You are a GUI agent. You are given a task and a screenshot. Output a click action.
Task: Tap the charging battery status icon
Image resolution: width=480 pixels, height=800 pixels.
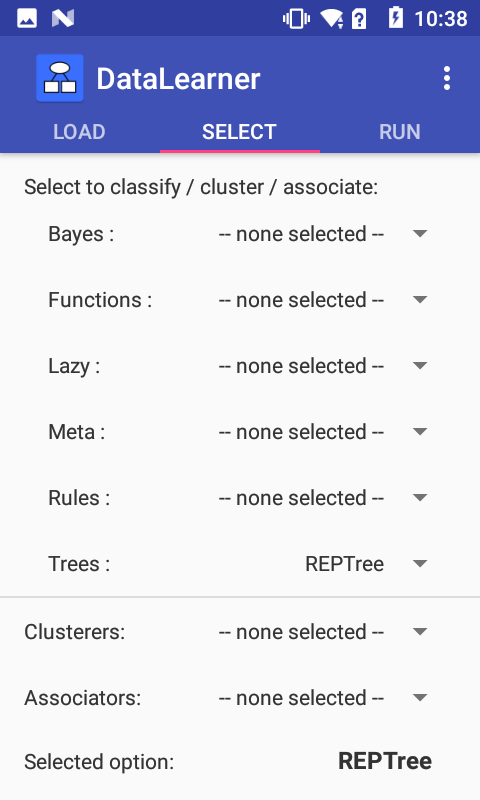[396, 17]
